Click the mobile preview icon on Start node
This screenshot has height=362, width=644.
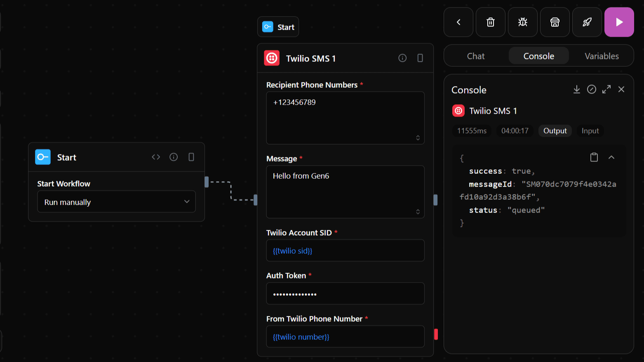[x=191, y=157]
